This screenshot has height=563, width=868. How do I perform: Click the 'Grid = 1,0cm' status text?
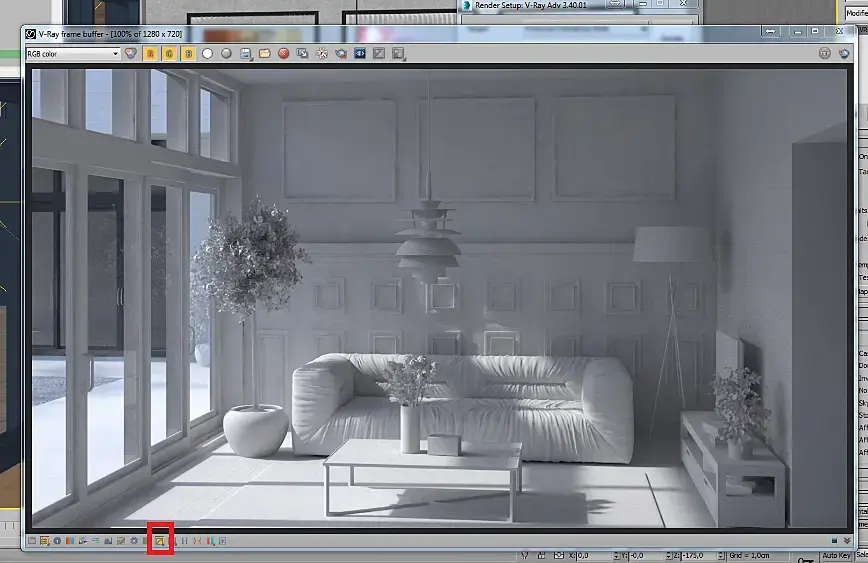point(749,555)
